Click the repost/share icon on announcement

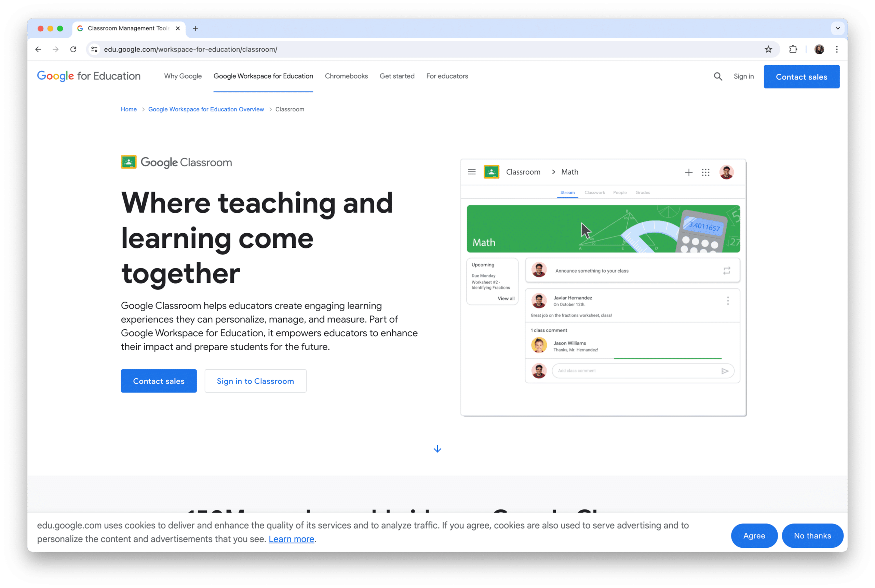[x=727, y=270]
